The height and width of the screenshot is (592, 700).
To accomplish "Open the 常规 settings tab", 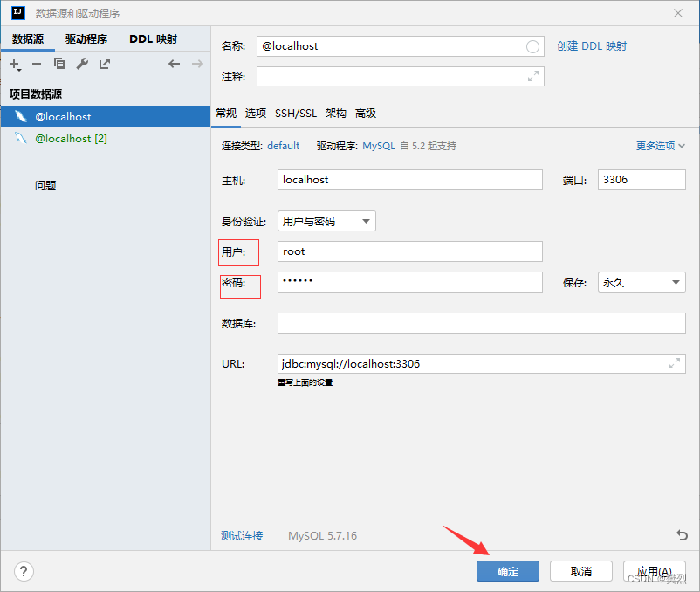I will [226, 114].
